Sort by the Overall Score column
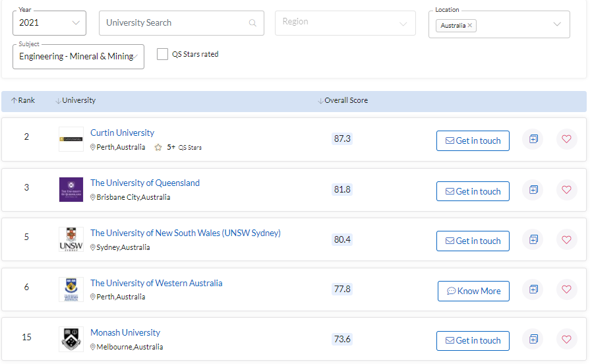Screen dimensions: 590x364 (x=343, y=100)
